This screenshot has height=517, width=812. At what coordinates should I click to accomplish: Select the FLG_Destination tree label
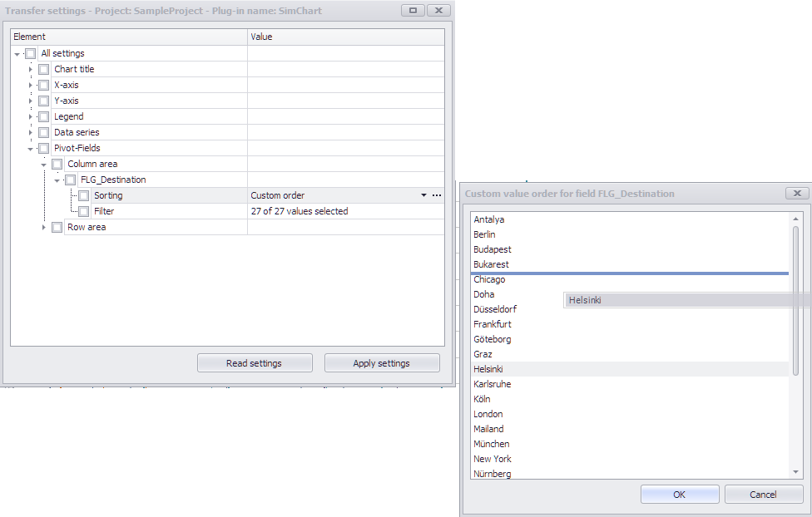point(113,180)
